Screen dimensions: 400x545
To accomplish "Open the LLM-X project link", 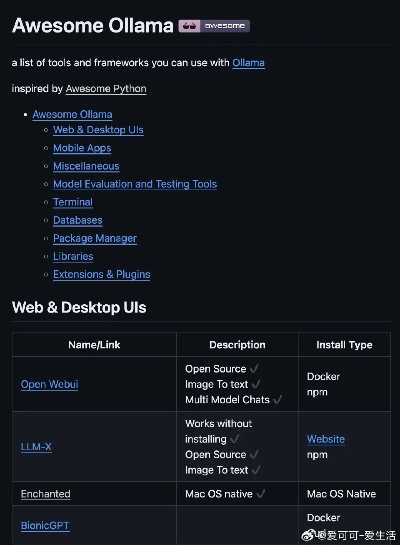I will tap(36, 447).
